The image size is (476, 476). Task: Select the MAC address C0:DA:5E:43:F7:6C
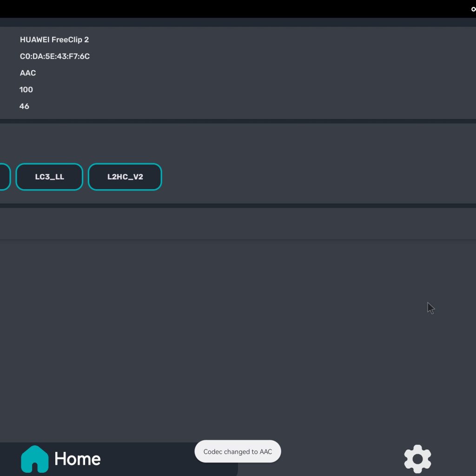pos(55,57)
